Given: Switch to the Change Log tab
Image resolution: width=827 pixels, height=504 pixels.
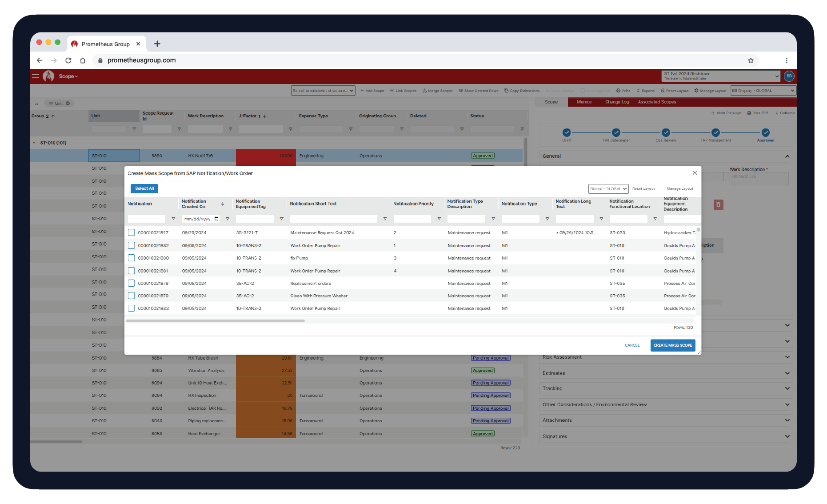Looking at the screenshot, I should tap(616, 102).
